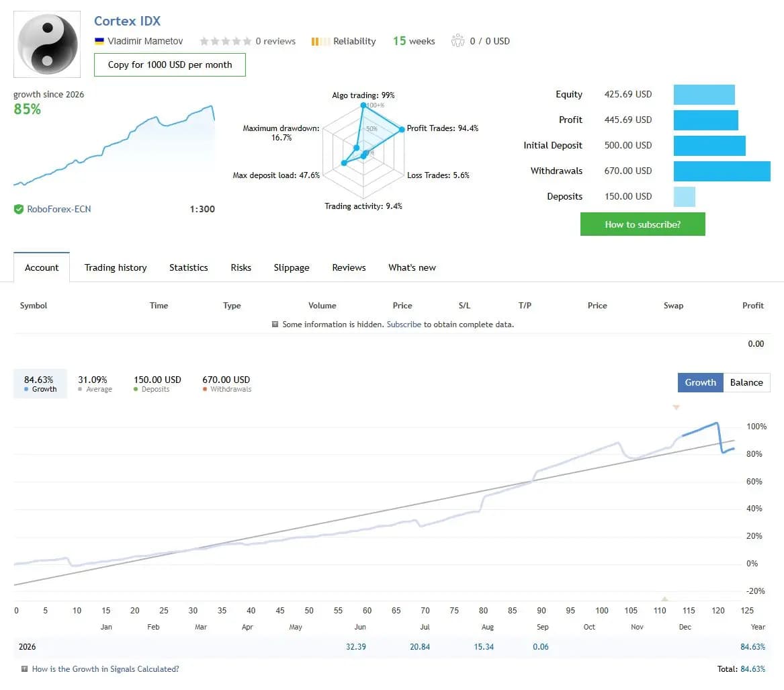
Task: Click the Subscribe link in hidden-info notice
Action: (x=404, y=325)
